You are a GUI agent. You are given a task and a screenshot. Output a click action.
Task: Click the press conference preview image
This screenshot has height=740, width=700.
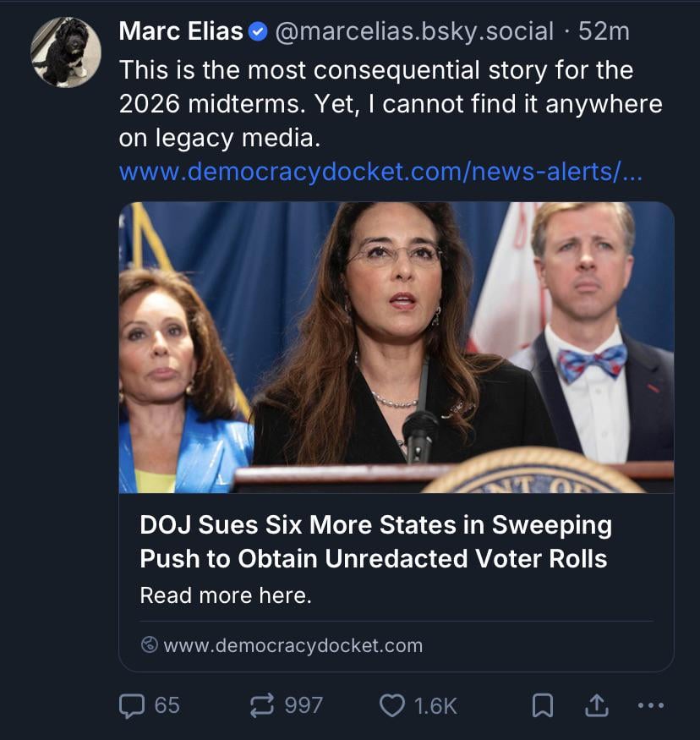(x=396, y=347)
